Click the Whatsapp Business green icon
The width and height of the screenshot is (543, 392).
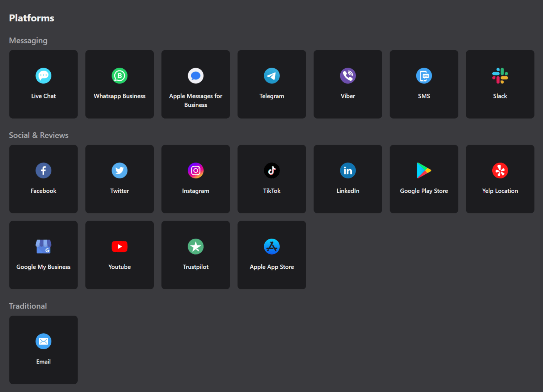pyautogui.click(x=119, y=76)
